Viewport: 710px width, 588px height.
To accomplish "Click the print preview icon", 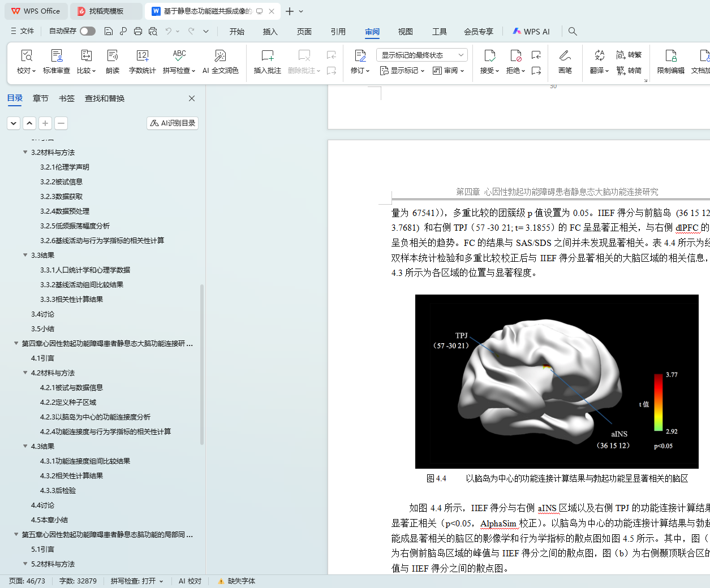I will click(x=153, y=31).
